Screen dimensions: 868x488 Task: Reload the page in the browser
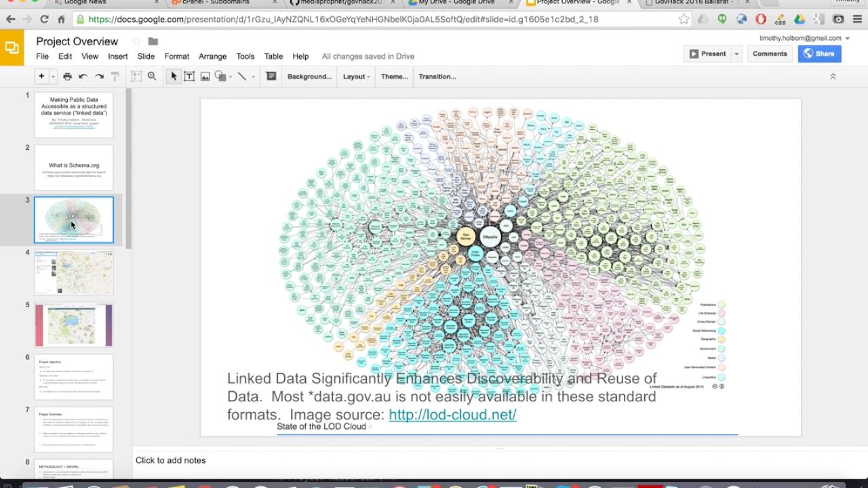point(44,20)
